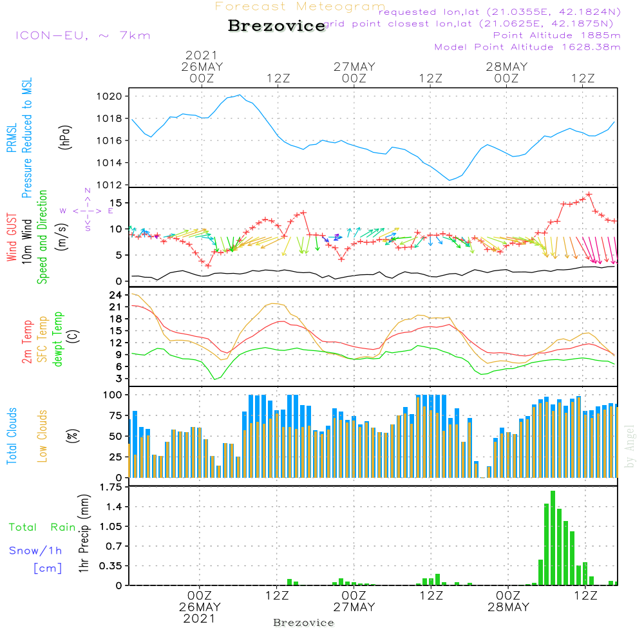Click the "100" cloud percent tick
The width and height of the screenshot is (644, 644).
tap(113, 395)
